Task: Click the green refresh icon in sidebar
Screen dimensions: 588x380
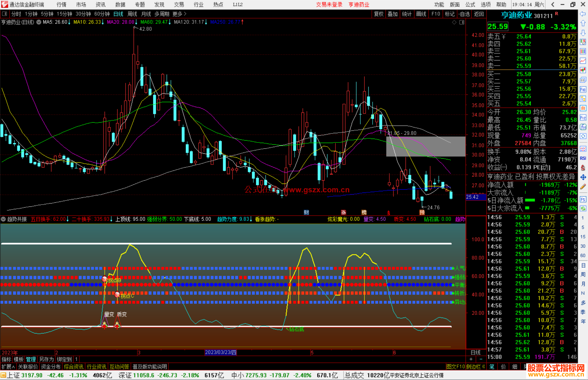Action: click(583, 209)
